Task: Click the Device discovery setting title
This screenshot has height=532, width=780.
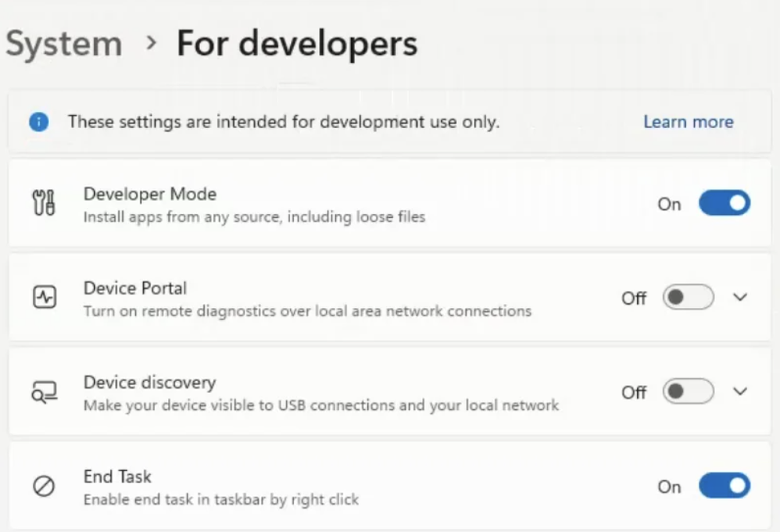Action: pos(149,383)
